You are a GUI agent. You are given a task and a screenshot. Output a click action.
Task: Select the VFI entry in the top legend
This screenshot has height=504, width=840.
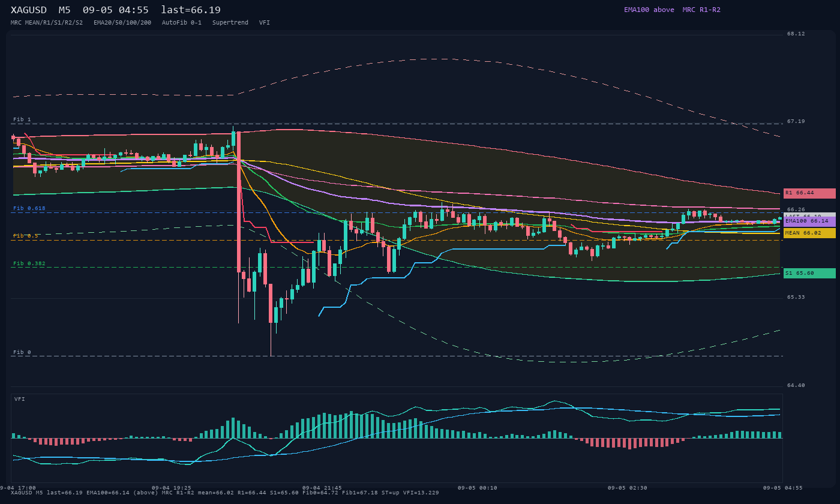pos(265,23)
